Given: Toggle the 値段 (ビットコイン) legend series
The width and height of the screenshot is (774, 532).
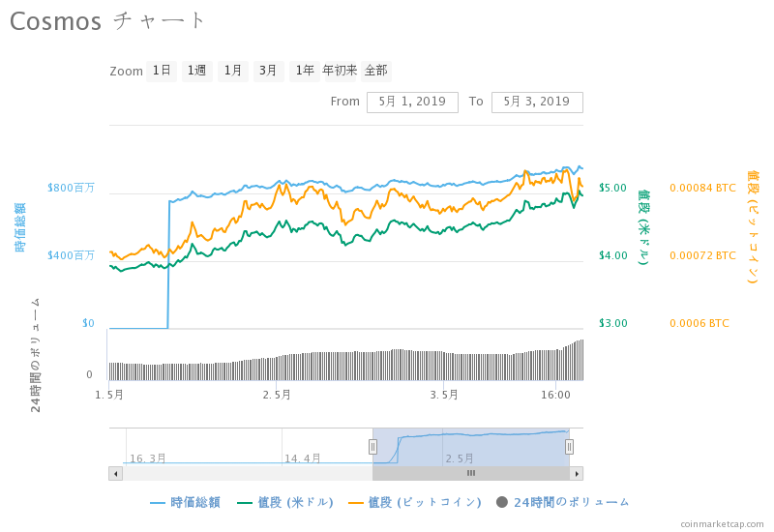Looking at the screenshot, I should (415, 502).
